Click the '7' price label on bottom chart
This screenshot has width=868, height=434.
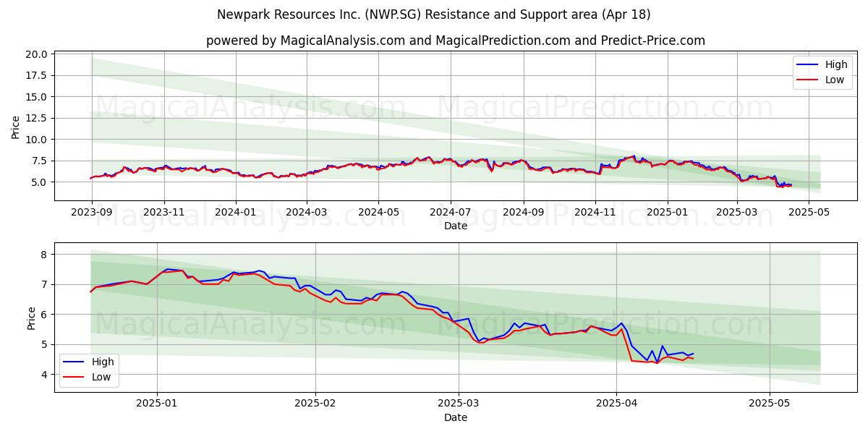coord(46,284)
